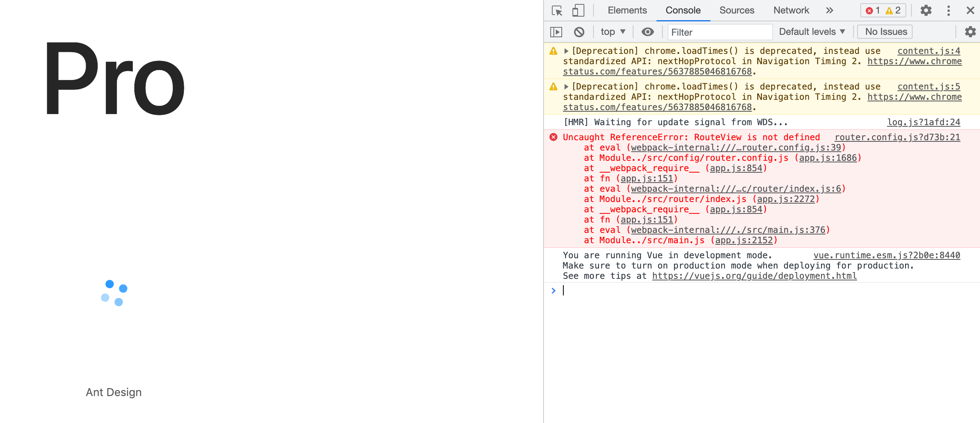
Task: Click the red error count badge
Action: pos(873,11)
